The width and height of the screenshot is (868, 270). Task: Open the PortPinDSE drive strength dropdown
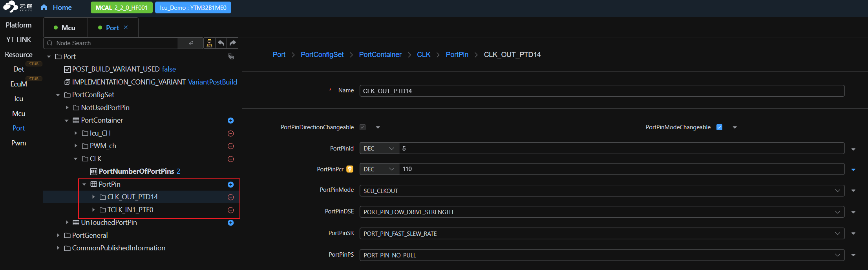pos(602,212)
